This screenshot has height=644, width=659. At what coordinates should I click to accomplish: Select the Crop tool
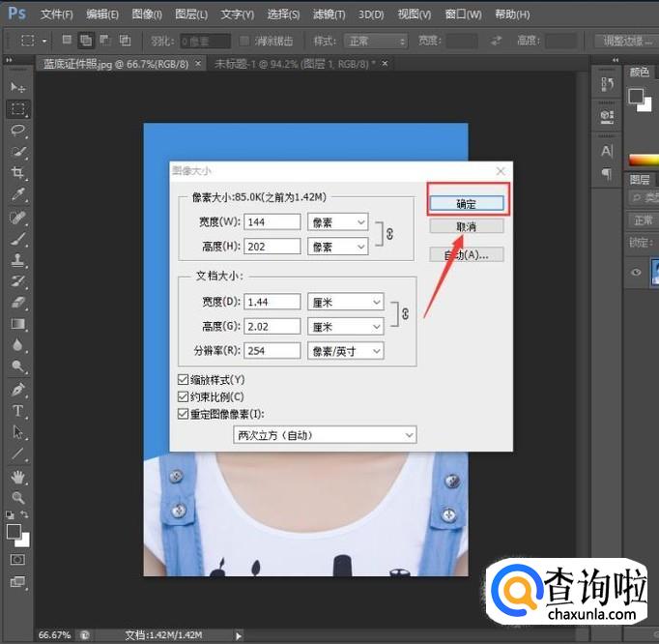pos(17,174)
